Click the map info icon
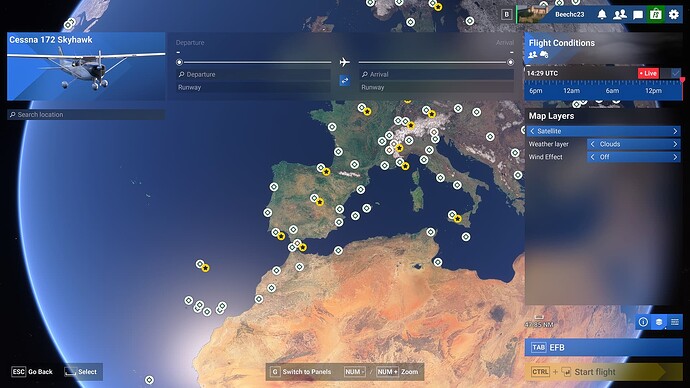 643,322
